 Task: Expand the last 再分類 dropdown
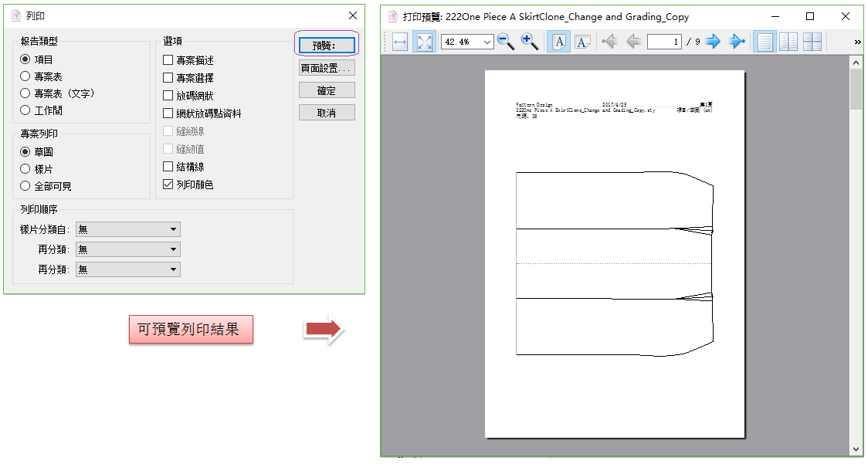[x=127, y=269]
